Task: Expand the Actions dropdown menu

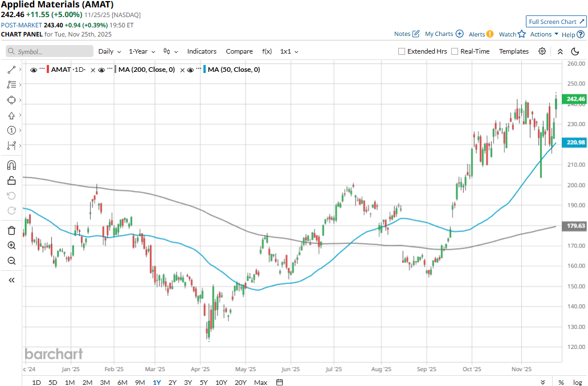Action: pos(544,34)
